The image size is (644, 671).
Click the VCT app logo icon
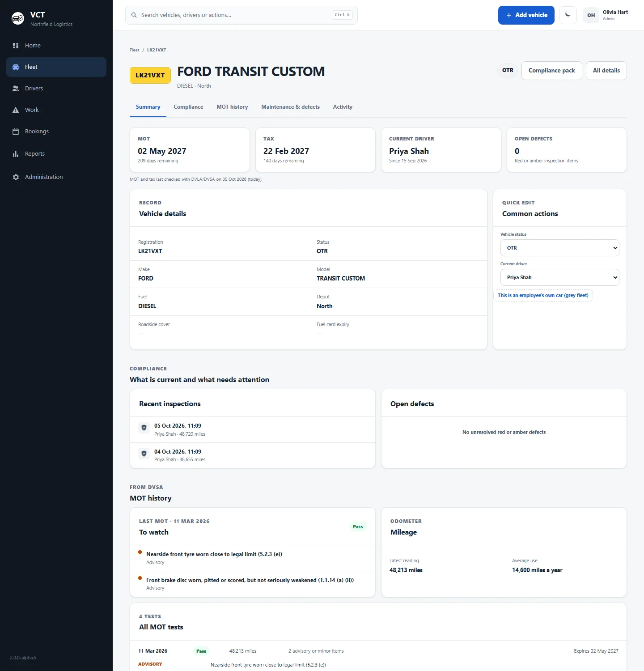click(x=18, y=18)
